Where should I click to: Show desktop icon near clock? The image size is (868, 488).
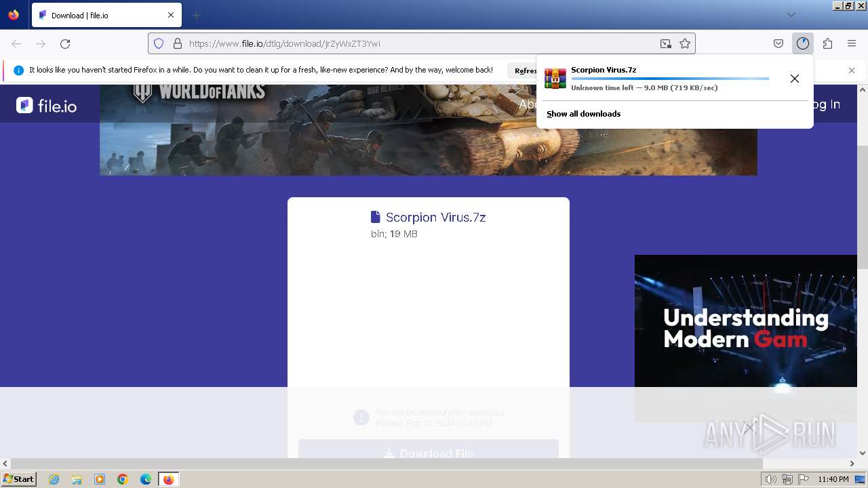pos(860,479)
